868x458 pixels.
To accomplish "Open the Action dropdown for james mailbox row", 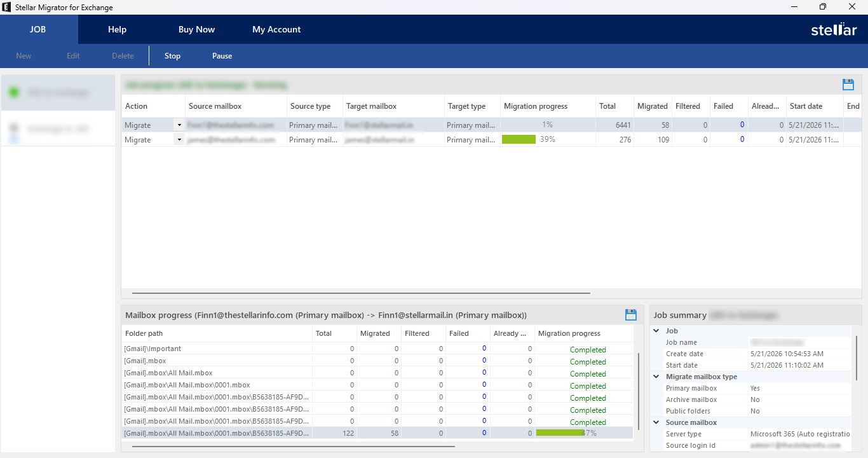I will click(x=179, y=140).
